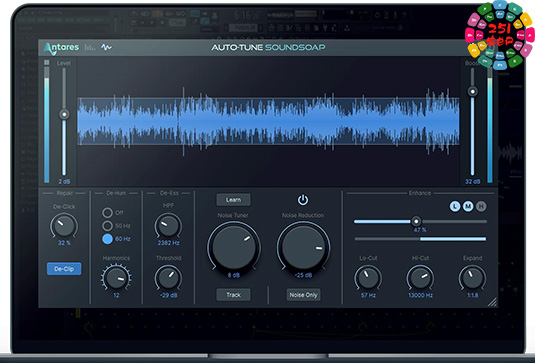Enable the De-Clip button
This screenshot has width=535, height=363.
64,269
